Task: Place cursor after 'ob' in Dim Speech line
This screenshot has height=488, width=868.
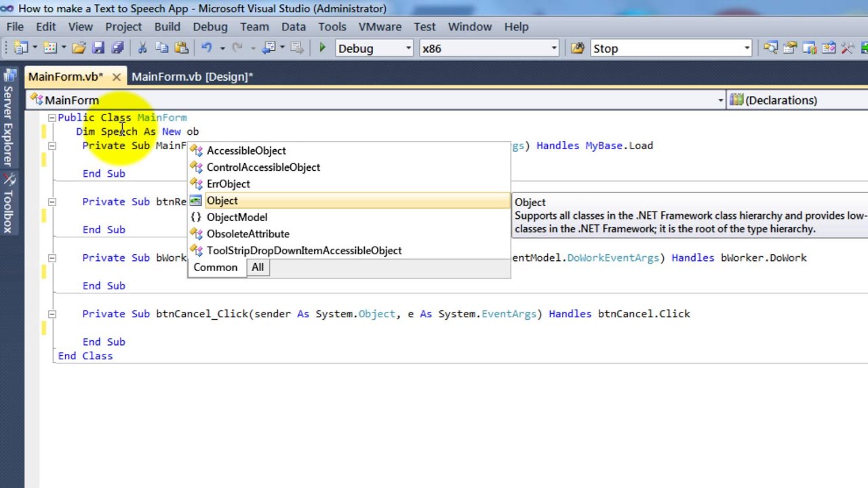Action: [x=199, y=131]
